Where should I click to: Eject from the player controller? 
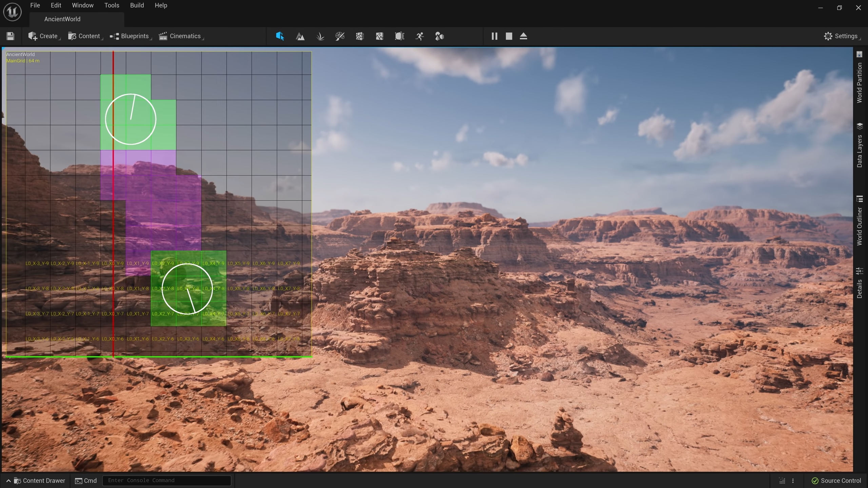[x=524, y=36]
